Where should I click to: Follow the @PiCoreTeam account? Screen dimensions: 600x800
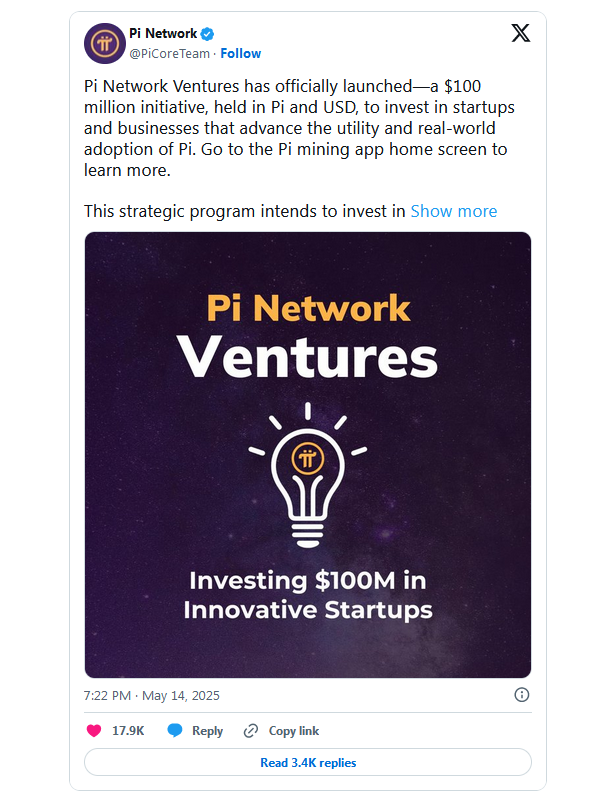(240, 54)
